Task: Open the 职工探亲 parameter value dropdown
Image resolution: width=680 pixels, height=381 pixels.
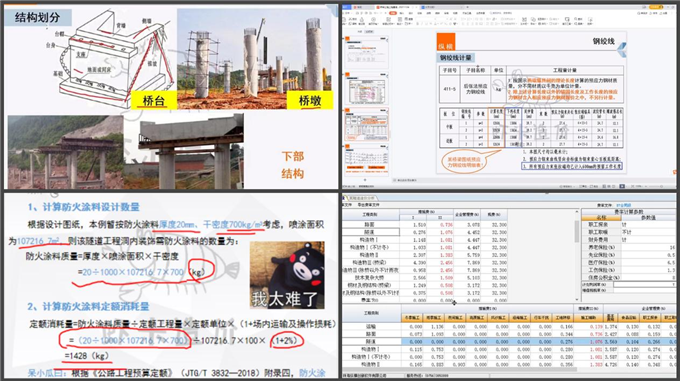Action: [648, 225]
